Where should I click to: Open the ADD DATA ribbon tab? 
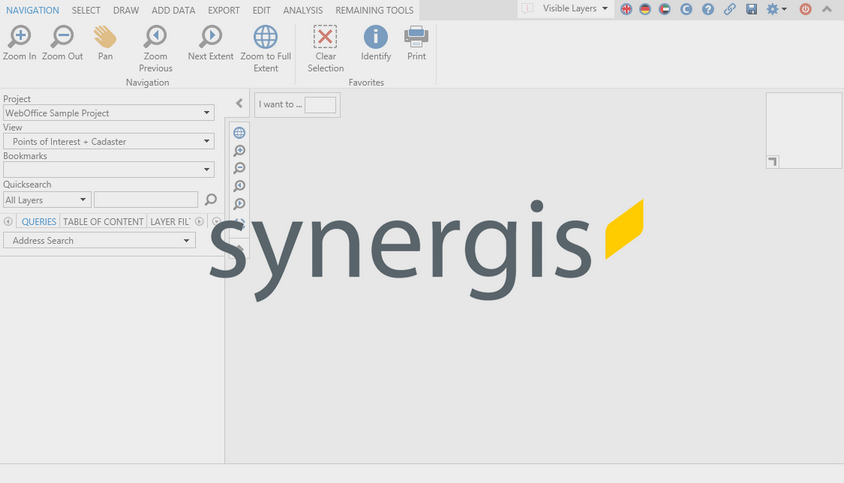173,10
